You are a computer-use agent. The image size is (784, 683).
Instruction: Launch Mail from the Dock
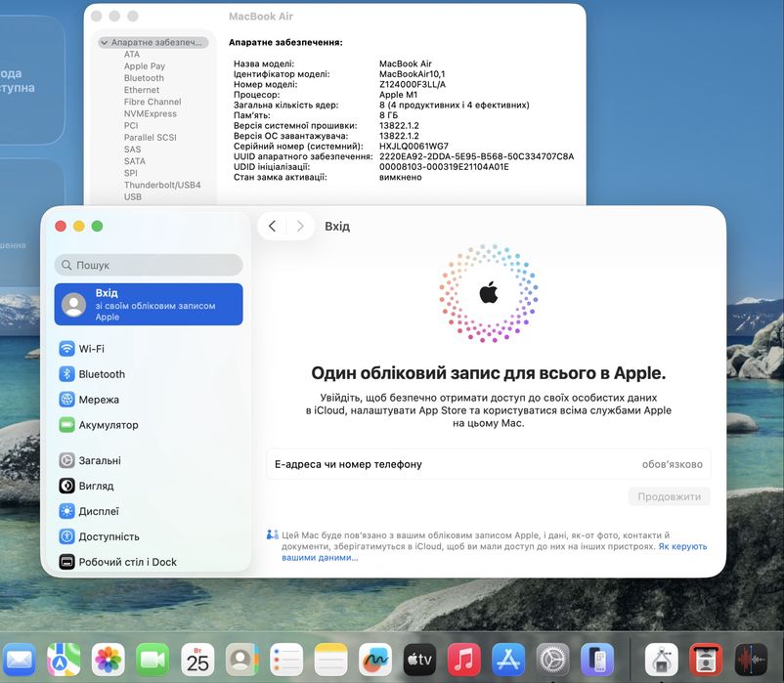coord(19,660)
